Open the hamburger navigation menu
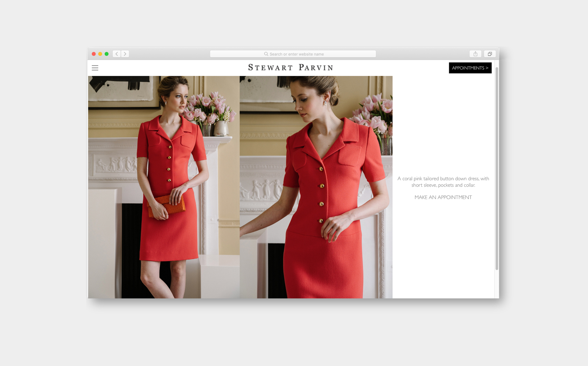 pyautogui.click(x=95, y=68)
